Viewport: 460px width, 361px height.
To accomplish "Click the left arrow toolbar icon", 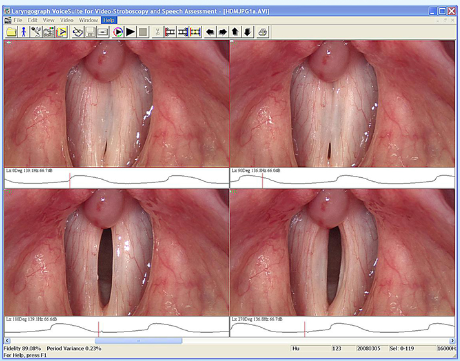I will click(210, 32).
